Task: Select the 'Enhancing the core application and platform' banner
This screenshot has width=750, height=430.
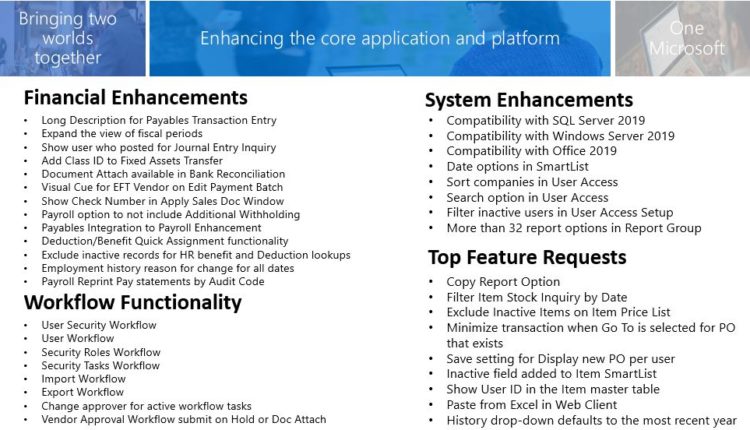Action: 379,39
